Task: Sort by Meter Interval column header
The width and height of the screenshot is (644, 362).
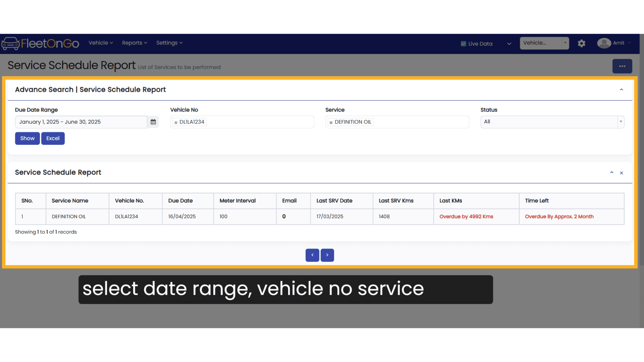Action: click(245, 201)
